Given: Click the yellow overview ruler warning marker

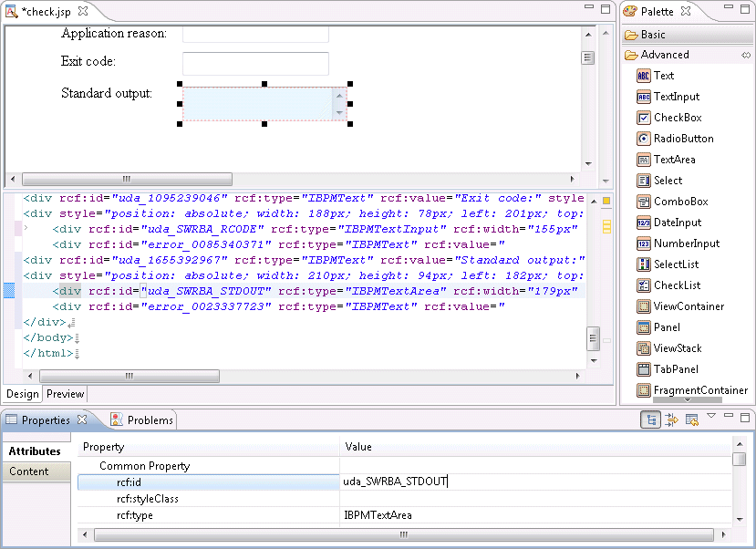Looking at the screenshot, I should [606, 201].
